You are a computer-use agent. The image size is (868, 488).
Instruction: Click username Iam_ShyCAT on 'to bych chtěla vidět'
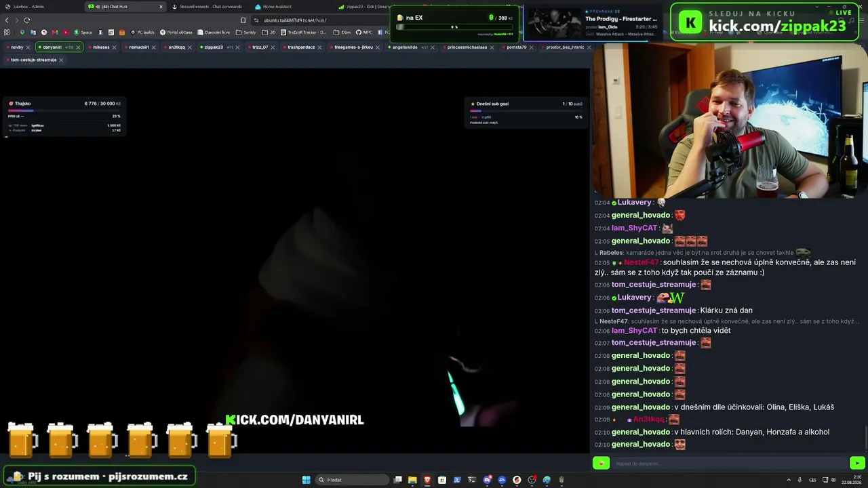[x=635, y=331]
